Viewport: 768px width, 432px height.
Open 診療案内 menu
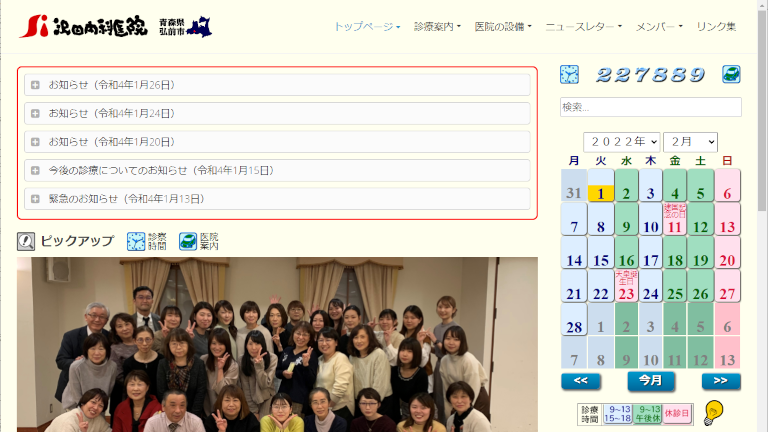point(437,26)
